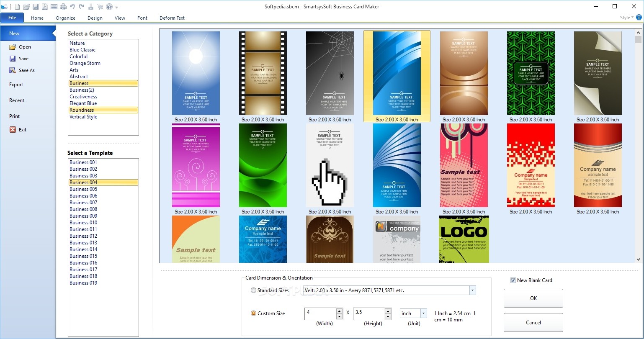Click the template gallery vertical scrollbar down arrow
This screenshot has width=644, height=339.
(639, 259)
